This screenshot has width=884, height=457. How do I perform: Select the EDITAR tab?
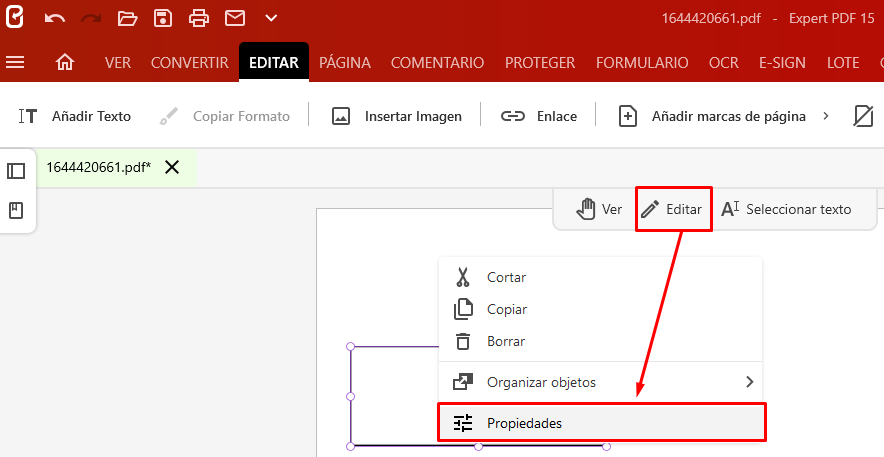[x=274, y=63]
